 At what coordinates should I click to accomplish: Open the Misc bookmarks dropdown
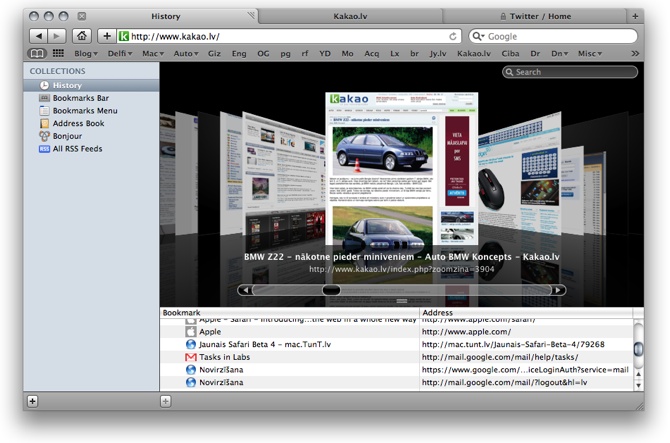coord(590,53)
